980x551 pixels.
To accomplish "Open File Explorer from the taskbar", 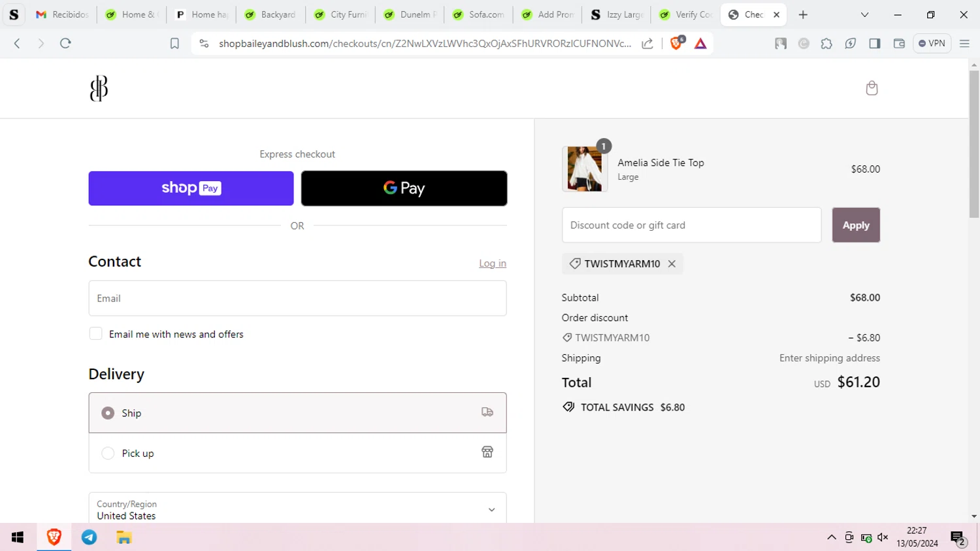I will (x=124, y=537).
